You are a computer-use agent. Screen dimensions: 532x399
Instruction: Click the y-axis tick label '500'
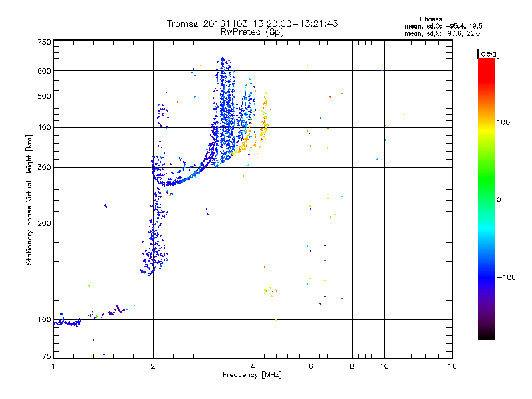(44, 96)
